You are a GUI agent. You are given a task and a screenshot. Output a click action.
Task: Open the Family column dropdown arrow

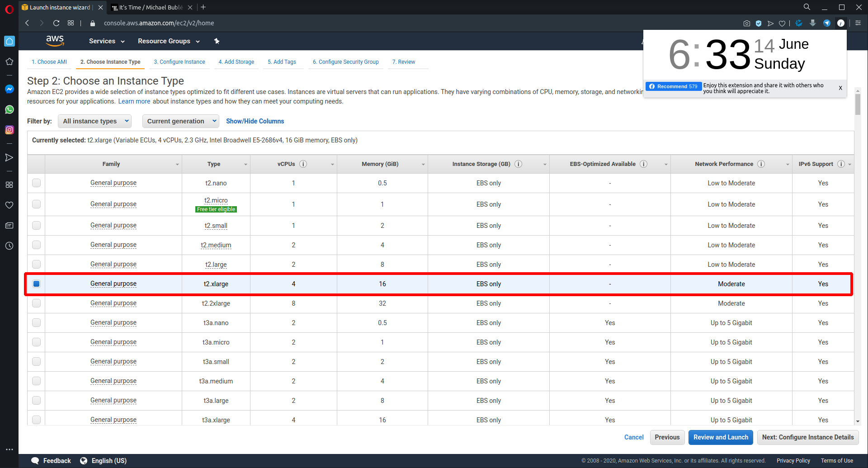pyautogui.click(x=177, y=165)
